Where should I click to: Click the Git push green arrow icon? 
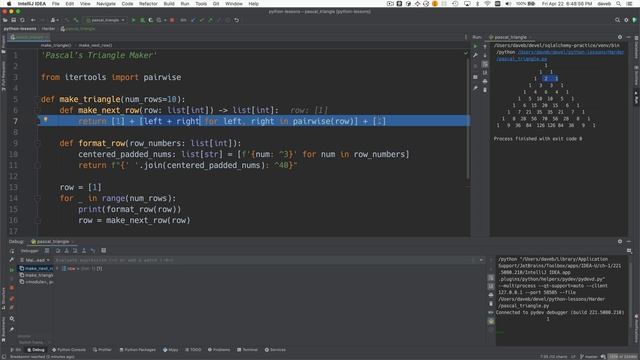pyautogui.click(x=211, y=20)
